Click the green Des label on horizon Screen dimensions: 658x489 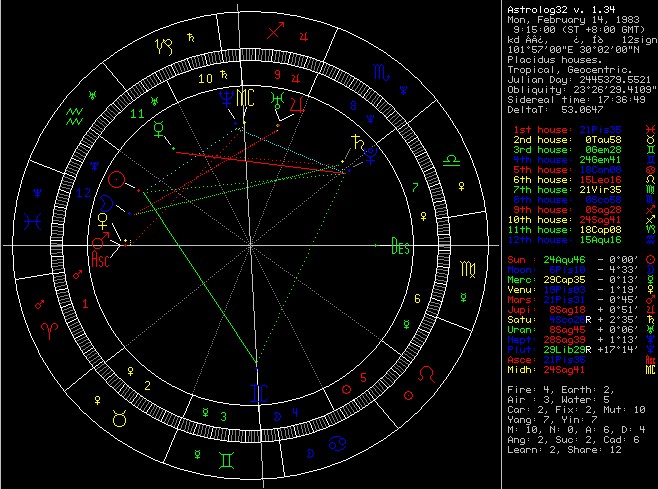(x=401, y=245)
